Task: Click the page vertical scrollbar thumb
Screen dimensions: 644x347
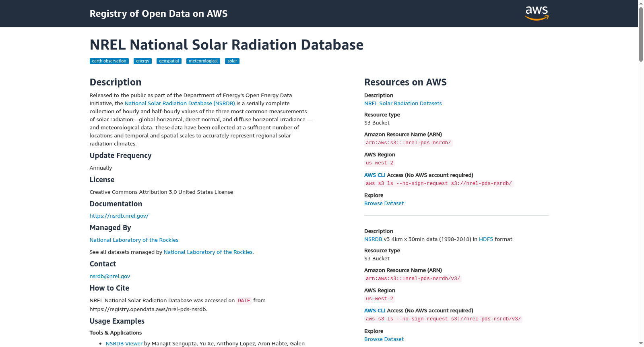Action: point(641,34)
